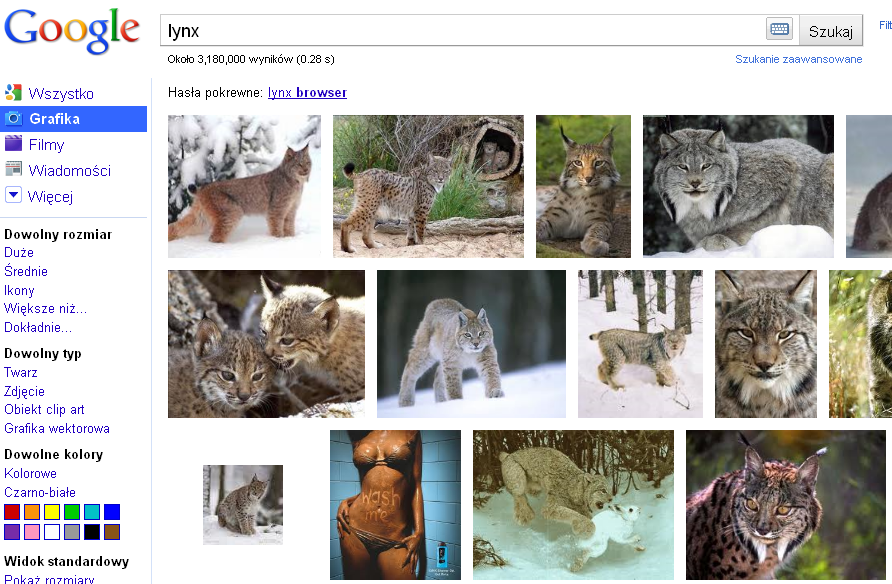Image resolution: width=892 pixels, height=584 pixels.
Task: Select Czarno-białe color filter
Action: pos(38,492)
